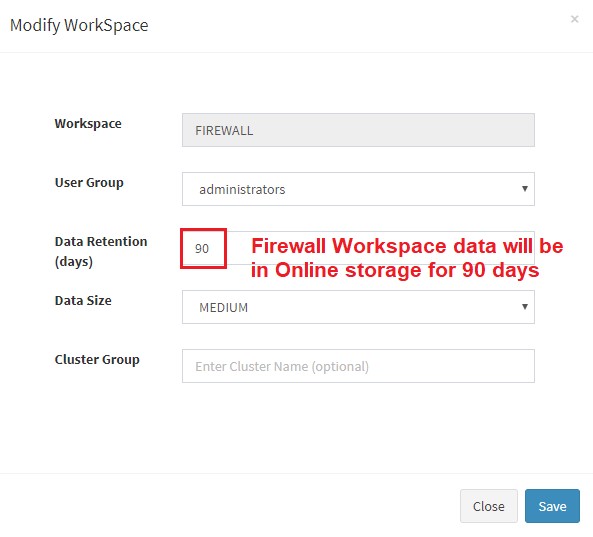This screenshot has height=537, width=593.
Task: Click the Cluster Group label
Action: pos(97,360)
